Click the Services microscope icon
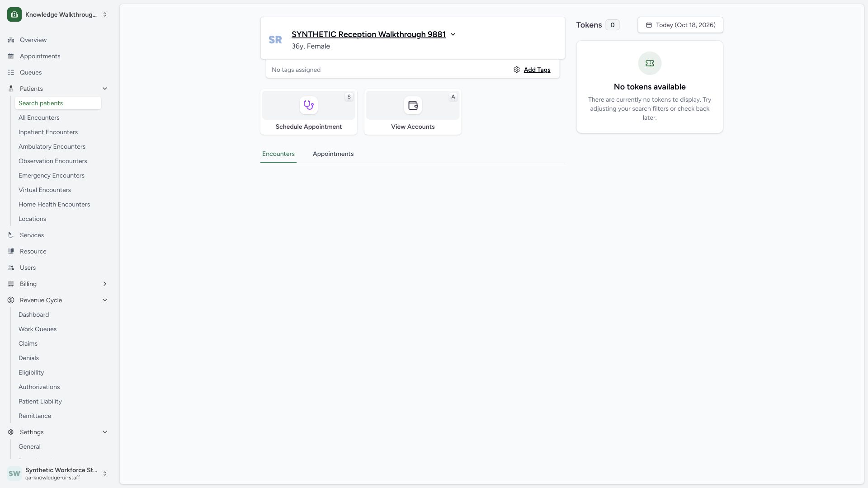The image size is (868, 488). (x=11, y=235)
